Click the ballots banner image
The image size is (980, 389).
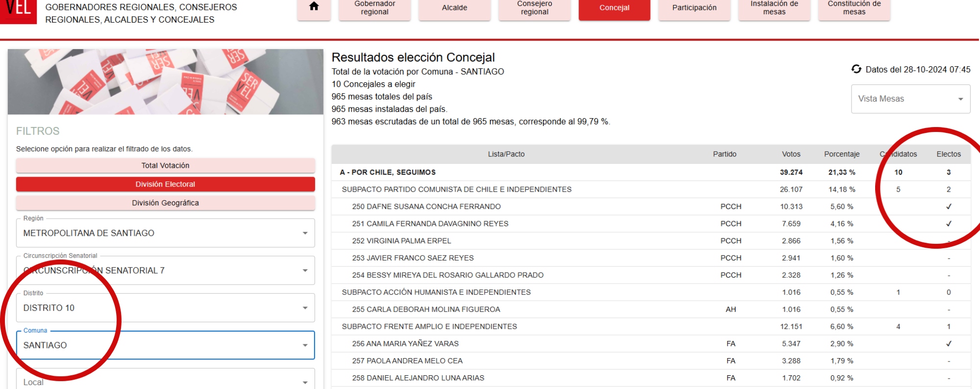(165, 81)
